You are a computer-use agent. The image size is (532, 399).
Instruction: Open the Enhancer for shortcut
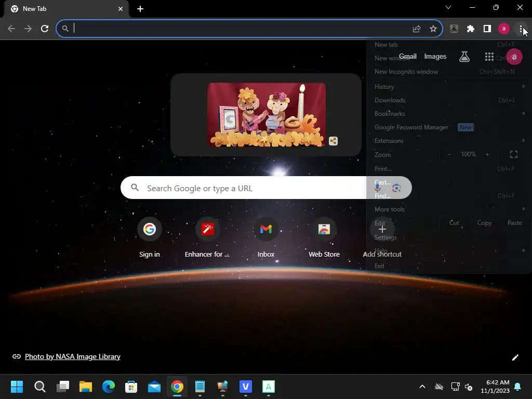pyautogui.click(x=207, y=237)
